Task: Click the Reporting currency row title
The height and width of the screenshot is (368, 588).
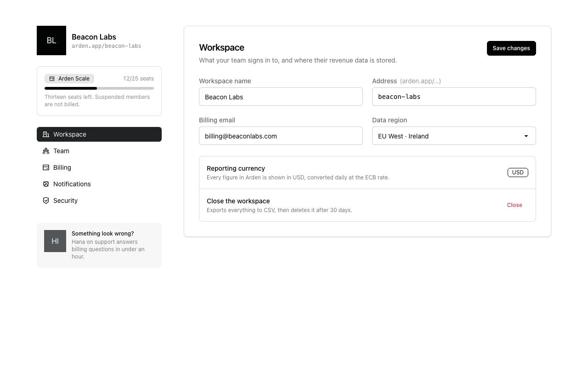Action: 236,168
